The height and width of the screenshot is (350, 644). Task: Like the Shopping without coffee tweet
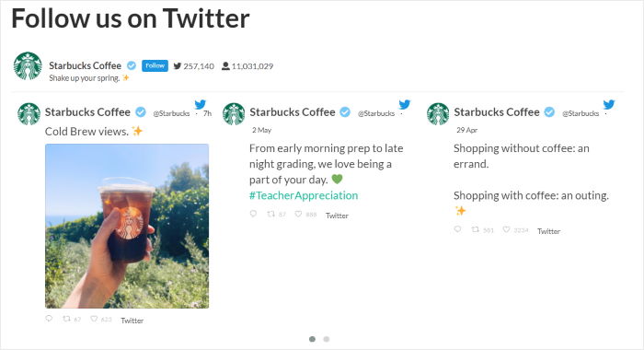[506, 229]
